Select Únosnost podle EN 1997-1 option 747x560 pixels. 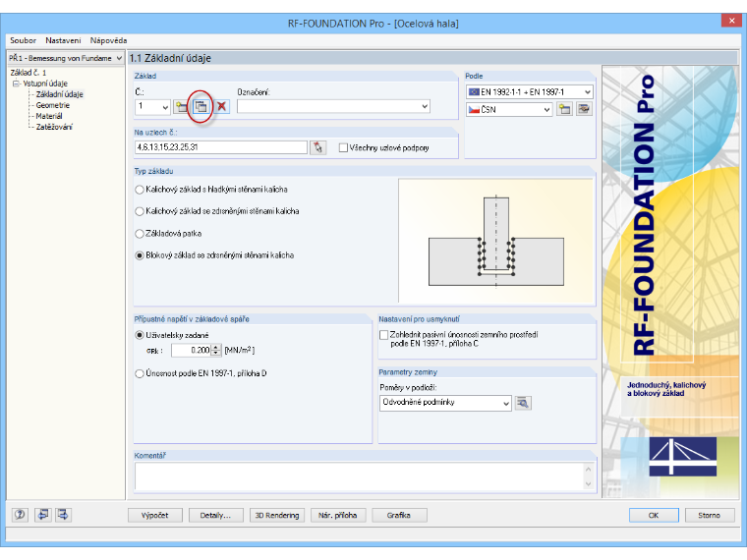[140, 373]
